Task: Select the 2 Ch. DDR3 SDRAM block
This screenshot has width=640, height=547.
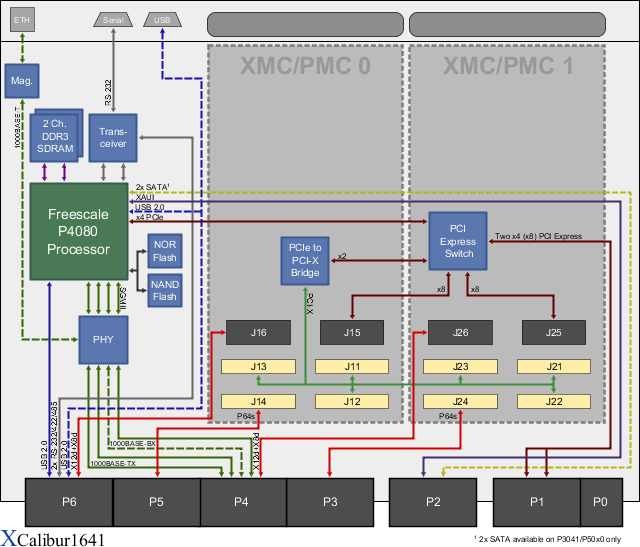Action: click(55, 138)
